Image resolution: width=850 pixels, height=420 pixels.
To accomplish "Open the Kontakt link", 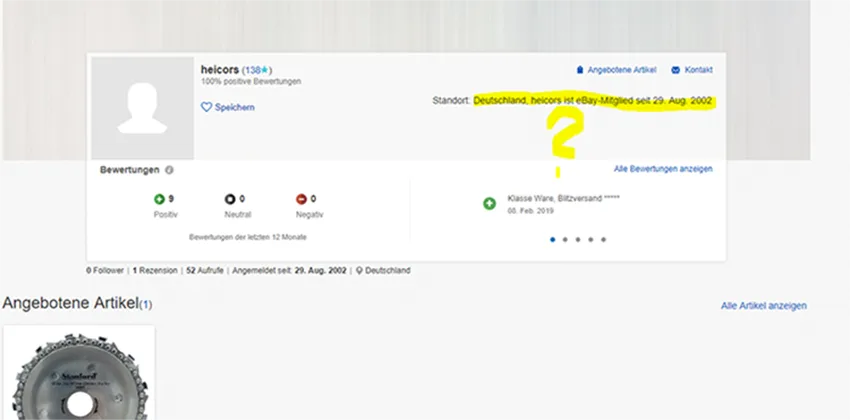I will (x=698, y=70).
